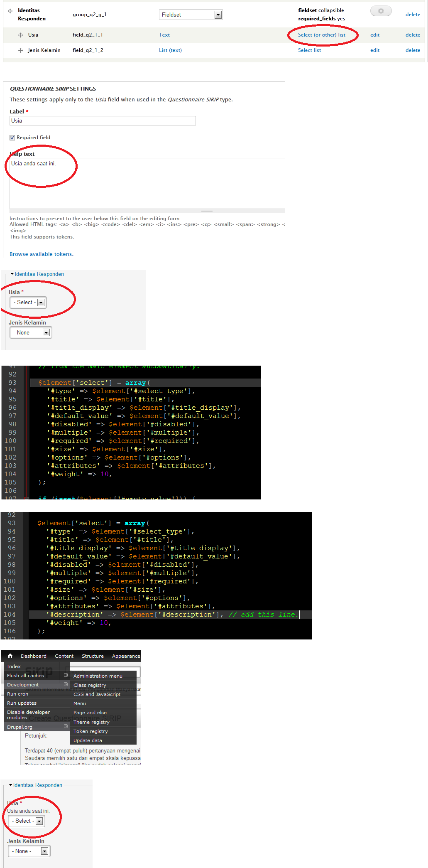The width and height of the screenshot is (428, 868).
Task: Click the edit link in the Usia row
Action: [x=375, y=35]
